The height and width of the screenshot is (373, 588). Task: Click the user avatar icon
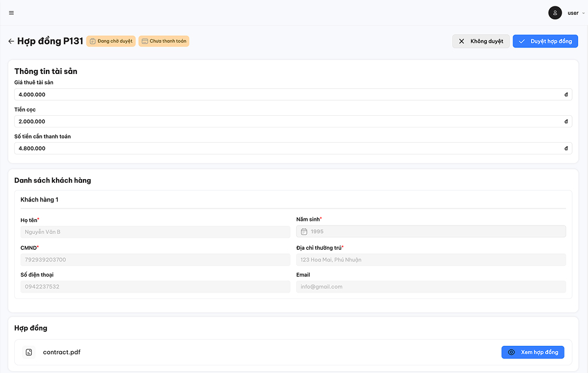[x=554, y=13]
